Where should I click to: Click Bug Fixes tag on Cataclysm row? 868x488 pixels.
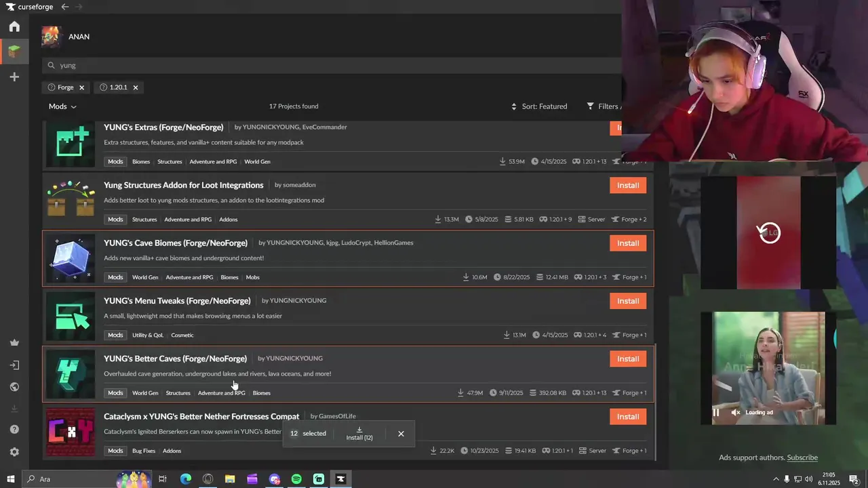point(144,451)
